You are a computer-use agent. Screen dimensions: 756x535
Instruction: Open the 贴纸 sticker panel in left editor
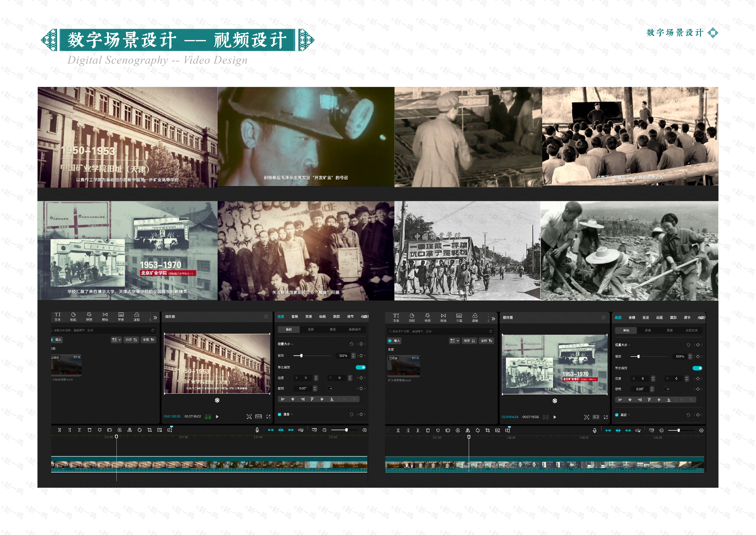point(73,317)
